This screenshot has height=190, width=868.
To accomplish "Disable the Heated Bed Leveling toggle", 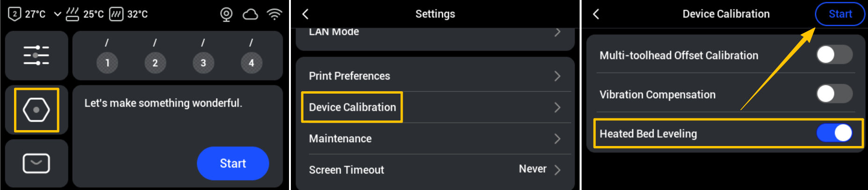I will [834, 133].
